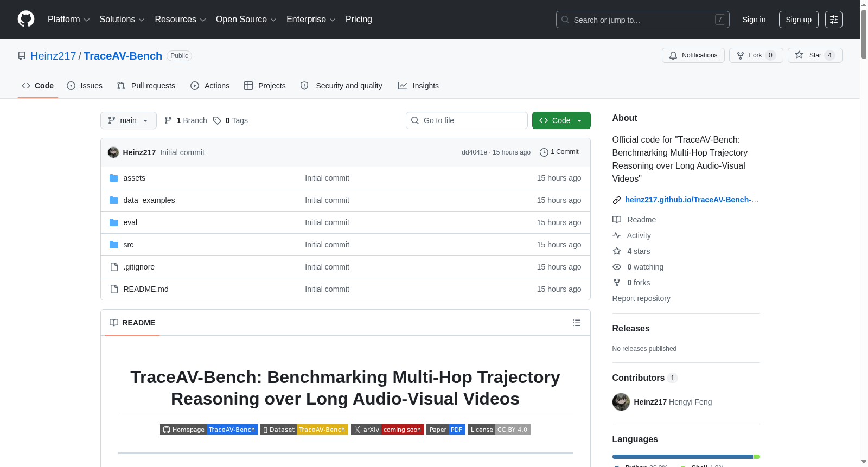Screen dimensions: 868x467
Task: Open the command palette icon button
Action: (834, 20)
